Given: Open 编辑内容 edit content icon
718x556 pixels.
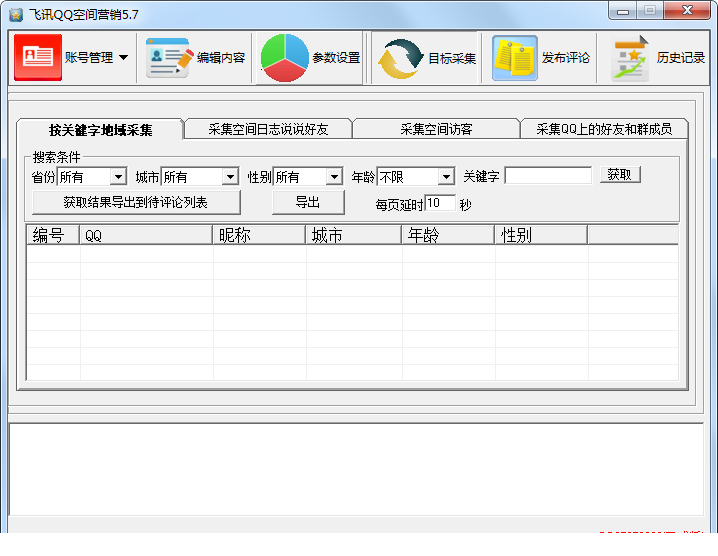Looking at the screenshot, I should tap(169, 58).
